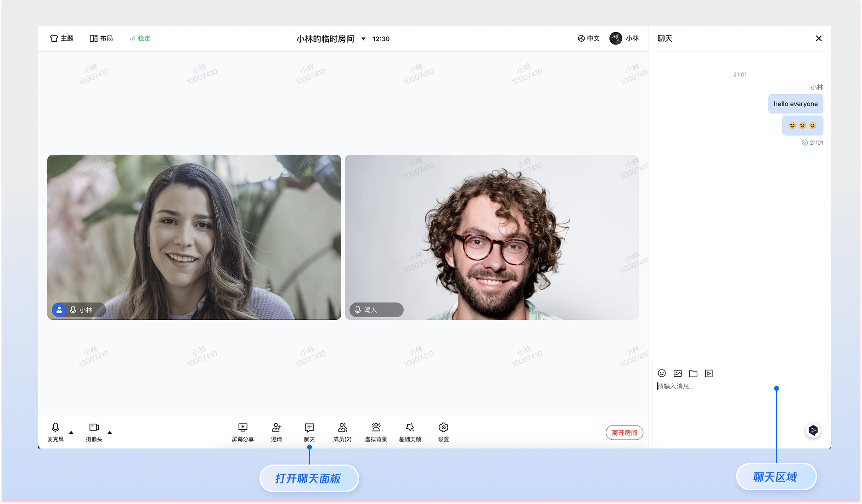Select 小林's video tile
The height and width of the screenshot is (504, 862).
194,237
